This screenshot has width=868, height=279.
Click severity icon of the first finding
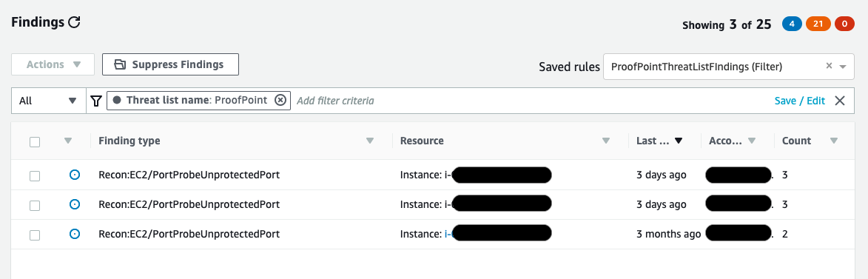(x=75, y=175)
